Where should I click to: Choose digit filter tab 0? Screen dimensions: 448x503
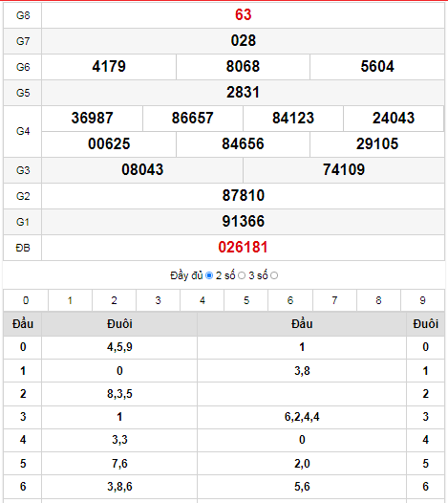26,300
